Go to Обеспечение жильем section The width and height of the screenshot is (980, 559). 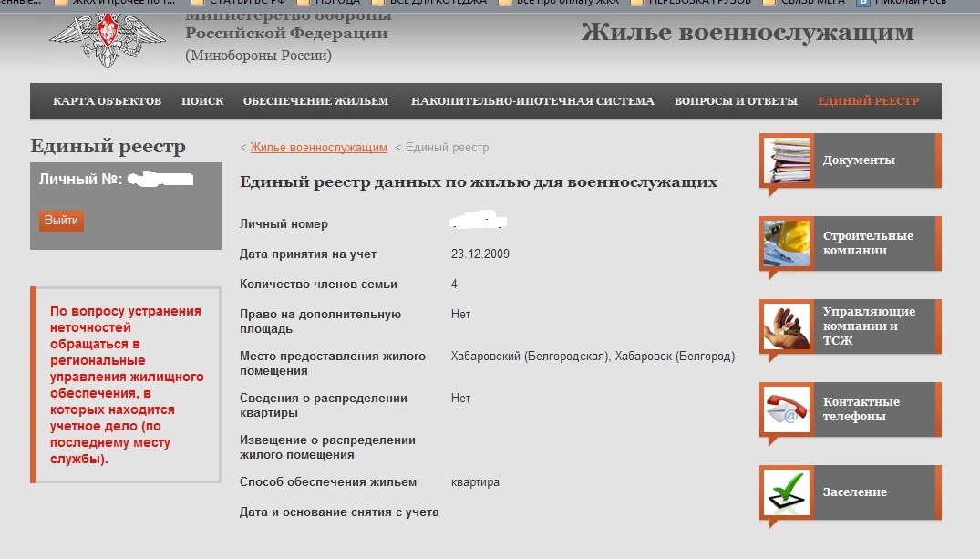point(315,101)
